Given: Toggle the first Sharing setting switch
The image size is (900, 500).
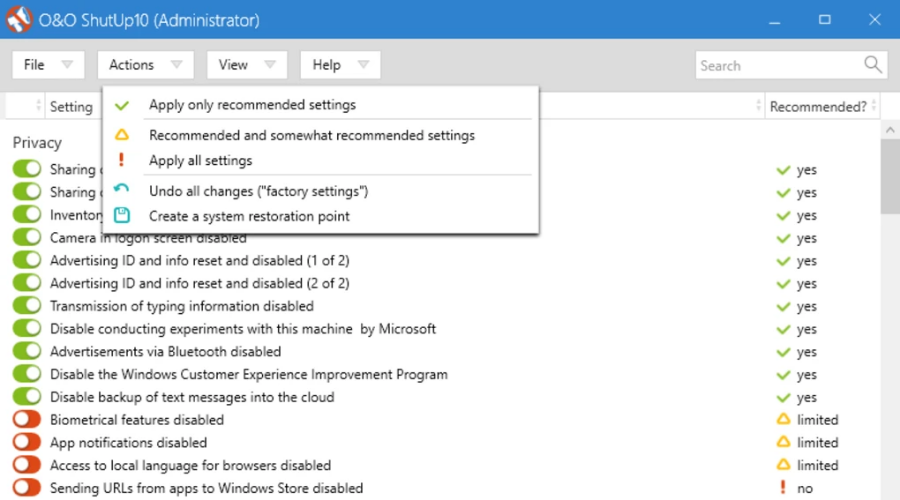Looking at the screenshot, I should (x=27, y=169).
